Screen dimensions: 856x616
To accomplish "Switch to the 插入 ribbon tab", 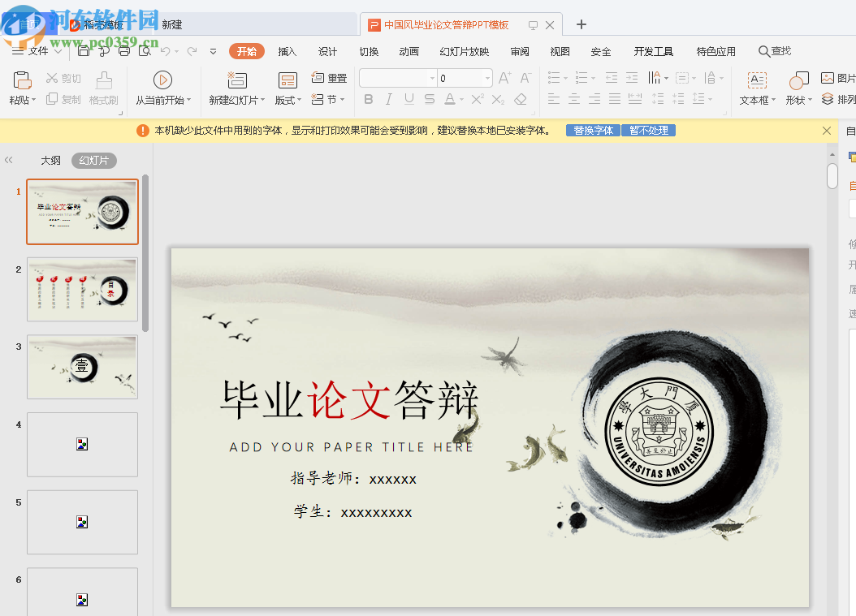I will 287,50.
